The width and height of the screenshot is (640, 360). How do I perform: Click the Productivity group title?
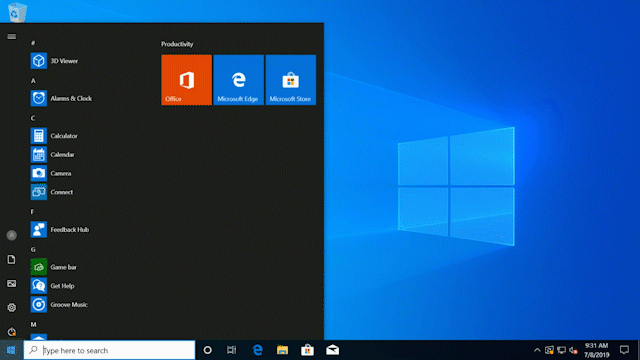point(177,44)
